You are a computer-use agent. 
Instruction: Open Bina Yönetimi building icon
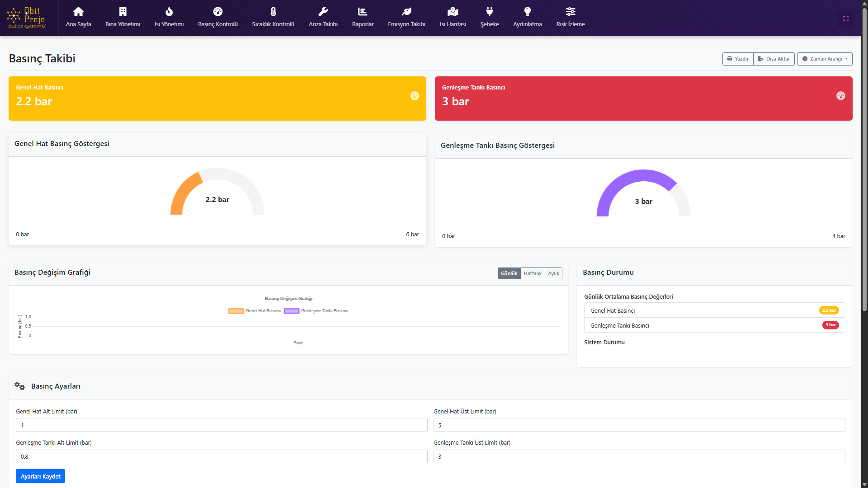(123, 12)
